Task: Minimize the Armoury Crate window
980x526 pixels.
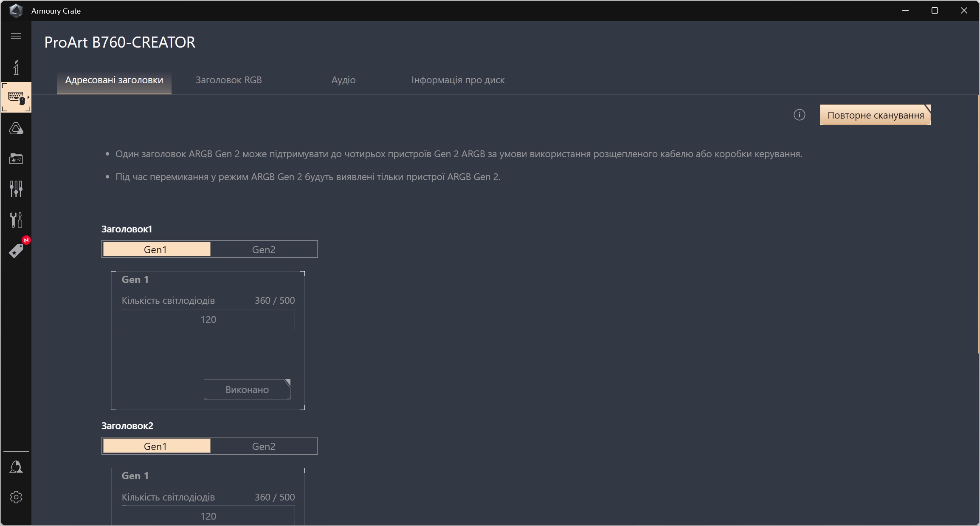Action: 905,11
